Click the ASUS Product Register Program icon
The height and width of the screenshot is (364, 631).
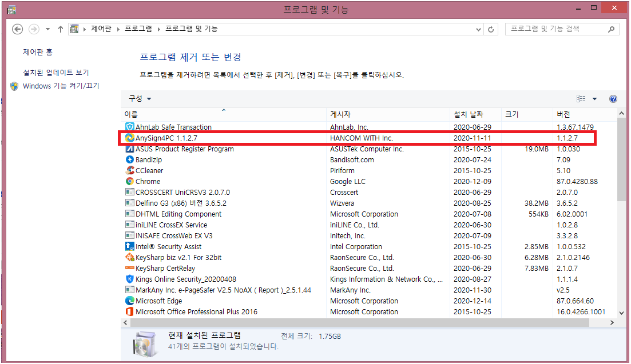point(130,149)
